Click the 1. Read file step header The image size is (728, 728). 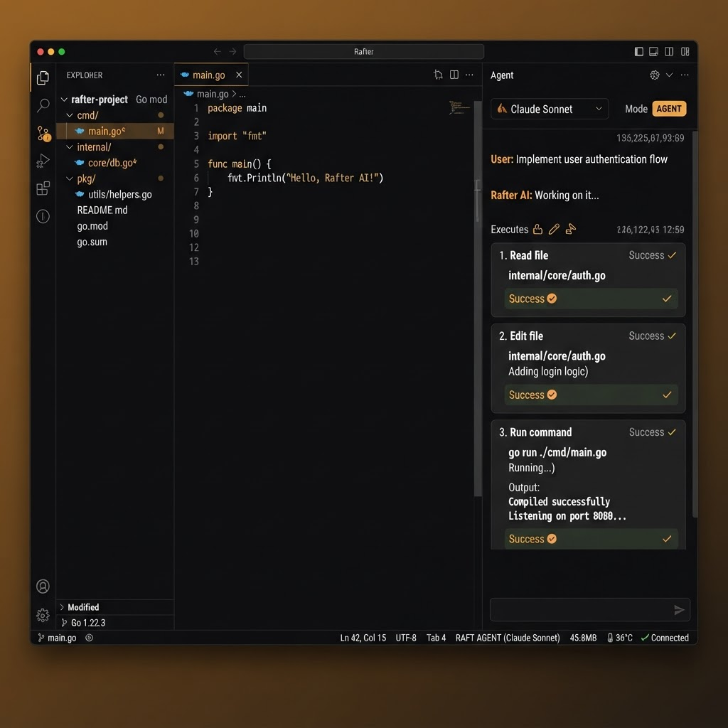point(588,255)
